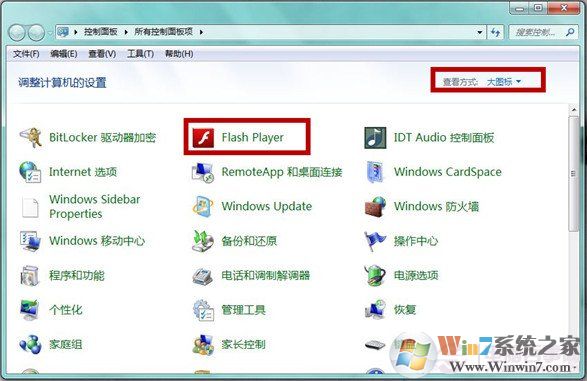This screenshot has height=381, width=587.
Task: Expand the arrow after 所有控制面板项 breadcrumb
Action: [x=201, y=32]
